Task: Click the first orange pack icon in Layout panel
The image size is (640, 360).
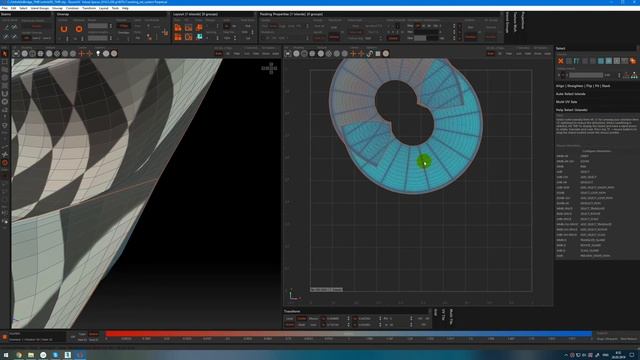Action: pos(178,28)
